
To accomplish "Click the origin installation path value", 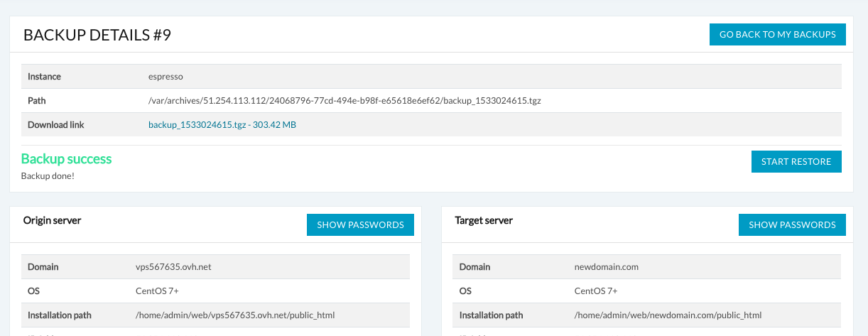I will (234, 315).
